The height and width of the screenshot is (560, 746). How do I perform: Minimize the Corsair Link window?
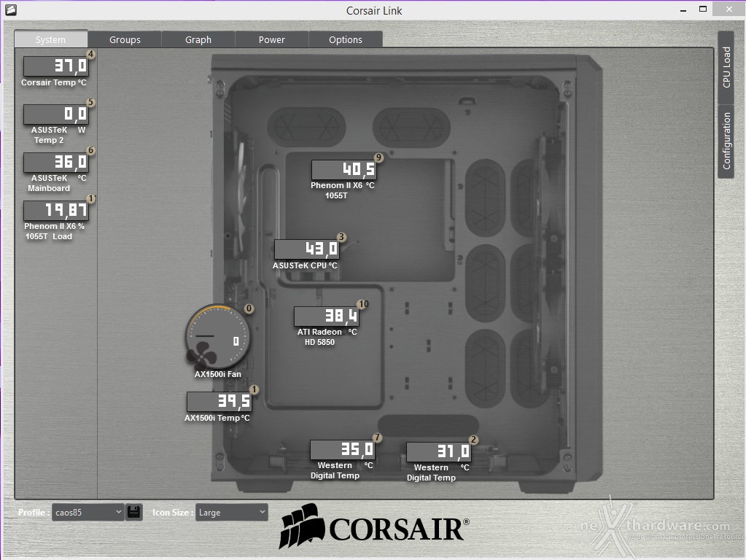(683, 9)
